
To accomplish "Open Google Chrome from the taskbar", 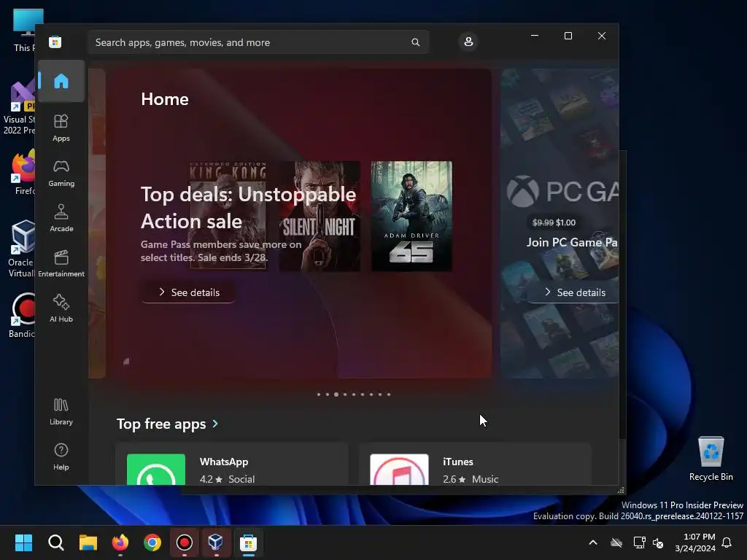I will pos(152,542).
